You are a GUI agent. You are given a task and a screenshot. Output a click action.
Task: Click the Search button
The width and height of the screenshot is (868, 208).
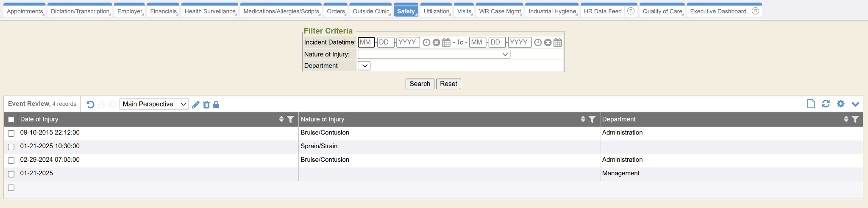click(x=420, y=84)
